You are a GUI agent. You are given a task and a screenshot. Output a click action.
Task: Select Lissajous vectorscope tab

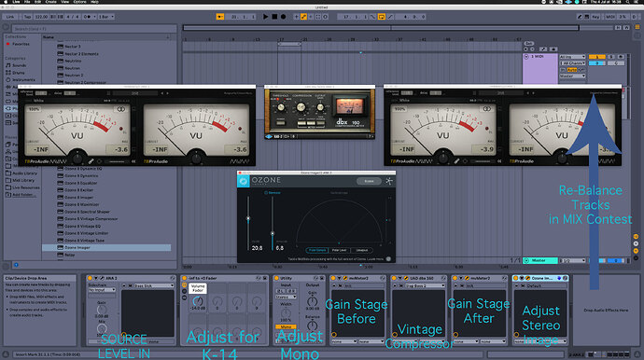click(x=362, y=250)
